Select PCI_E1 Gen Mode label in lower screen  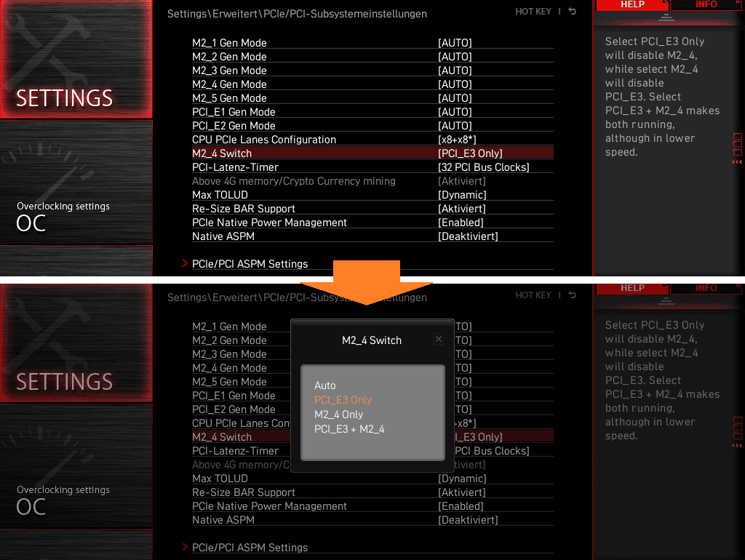click(x=234, y=395)
